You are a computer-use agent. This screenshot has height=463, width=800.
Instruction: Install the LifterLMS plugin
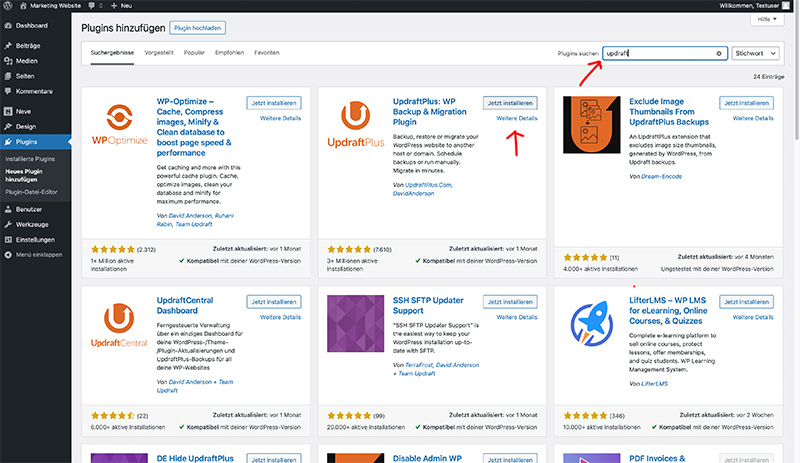point(746,302)
